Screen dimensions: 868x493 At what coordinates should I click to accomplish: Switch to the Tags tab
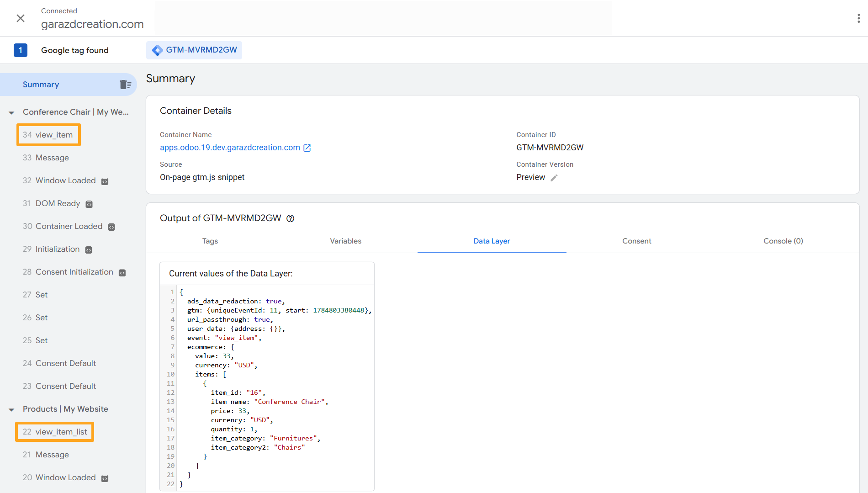click(x=210, y=241)
